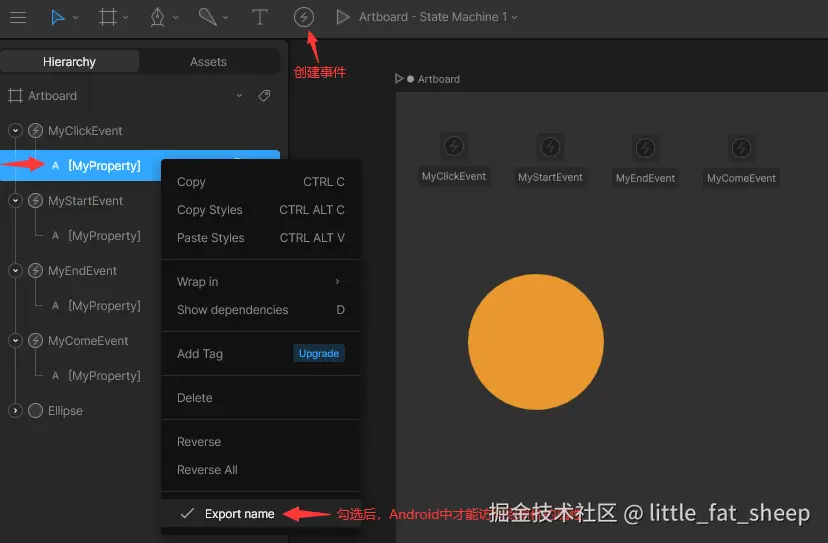This screenshot has width=828, height=543.
Task: Select Artboard row in hierarchy
Action: coord(52,96)
